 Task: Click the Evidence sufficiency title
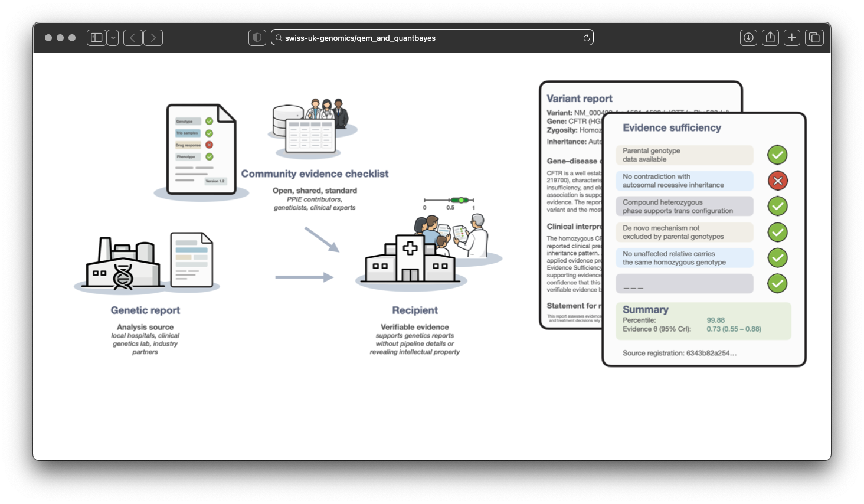coord(672,127)
